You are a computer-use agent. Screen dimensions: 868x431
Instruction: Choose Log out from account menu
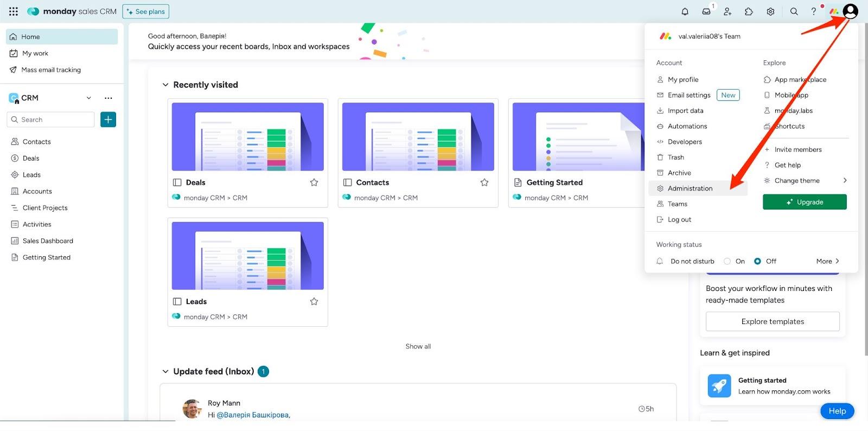click(679, 220)
